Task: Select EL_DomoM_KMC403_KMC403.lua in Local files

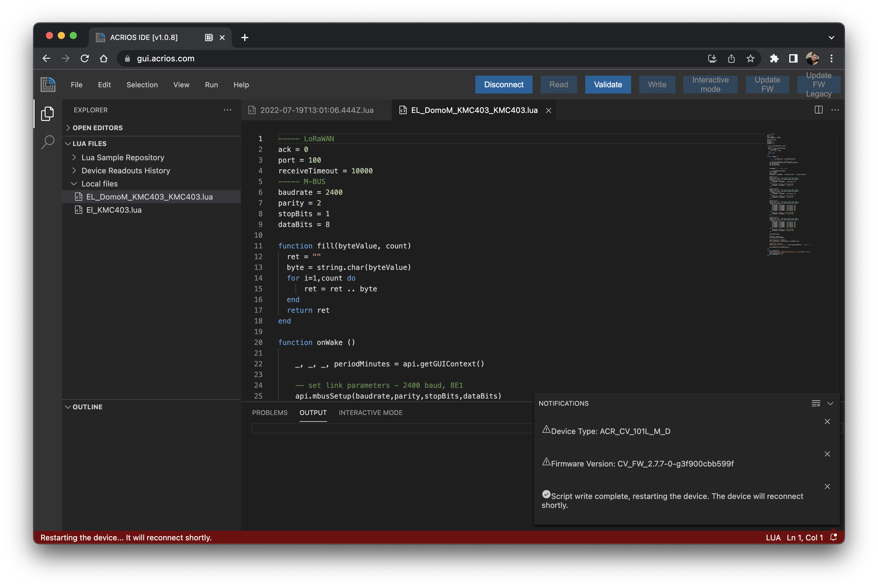Action: tap(152, 197)
